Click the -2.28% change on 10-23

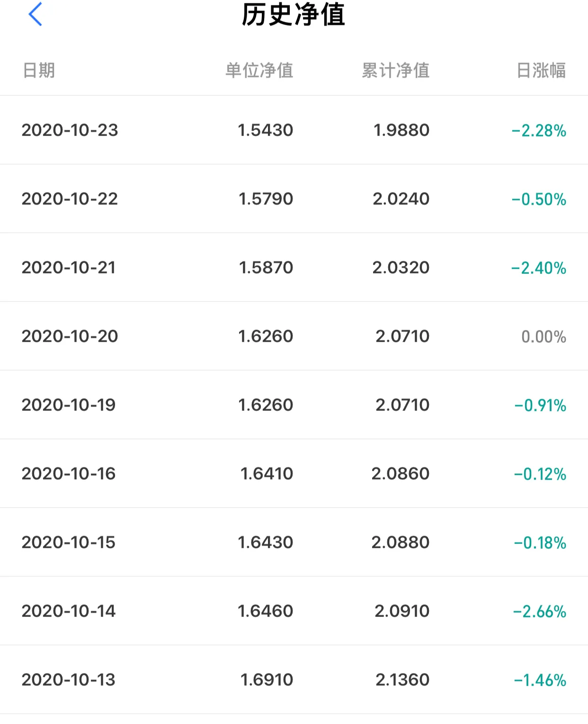coord(539,130)
